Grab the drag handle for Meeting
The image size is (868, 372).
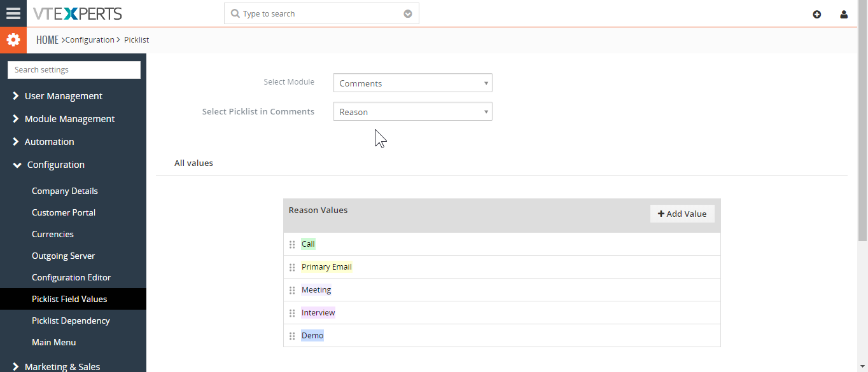(292, 290)
